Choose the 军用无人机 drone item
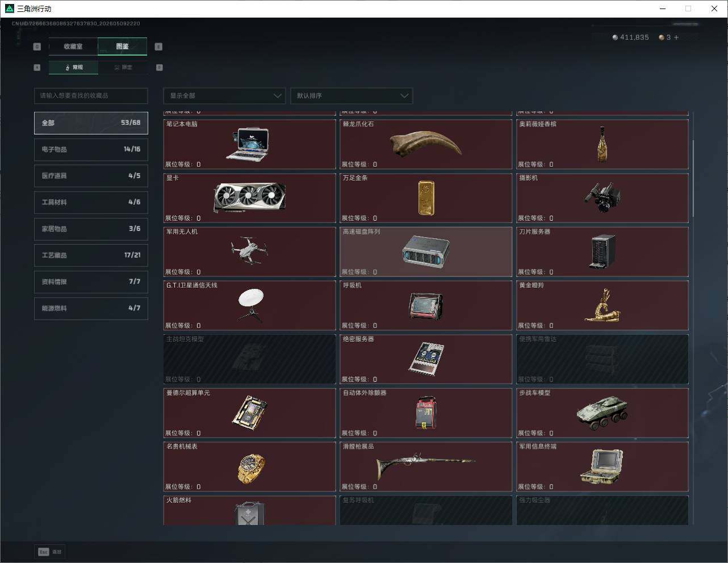This screenshot has width=728, height=563. (250, 252)
